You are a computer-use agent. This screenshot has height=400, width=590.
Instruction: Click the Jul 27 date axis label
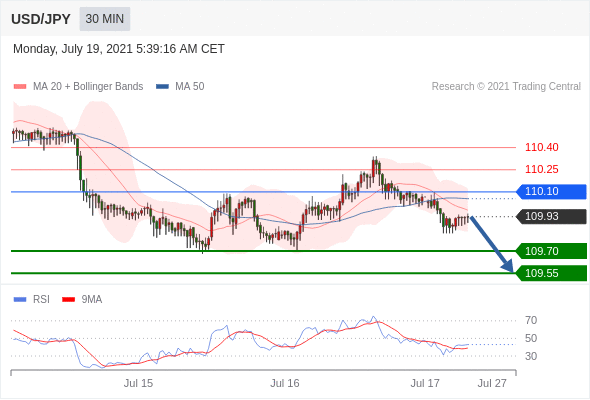[492, 383]
